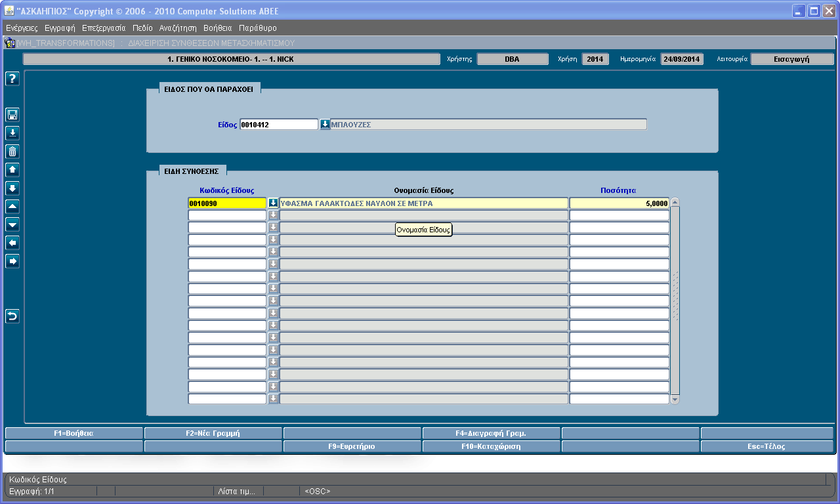Click Εγγραφή: 1/1 in the status bar

[31, 491]
